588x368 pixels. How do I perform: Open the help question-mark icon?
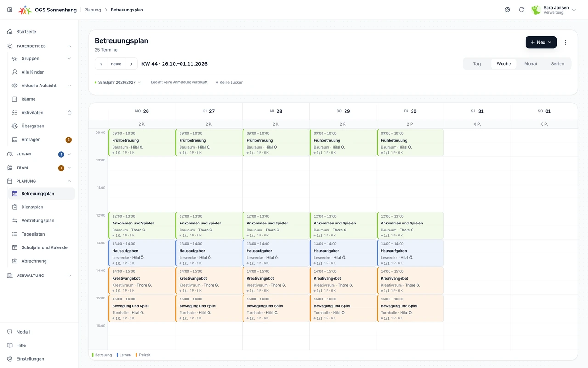tap(507, 10)
